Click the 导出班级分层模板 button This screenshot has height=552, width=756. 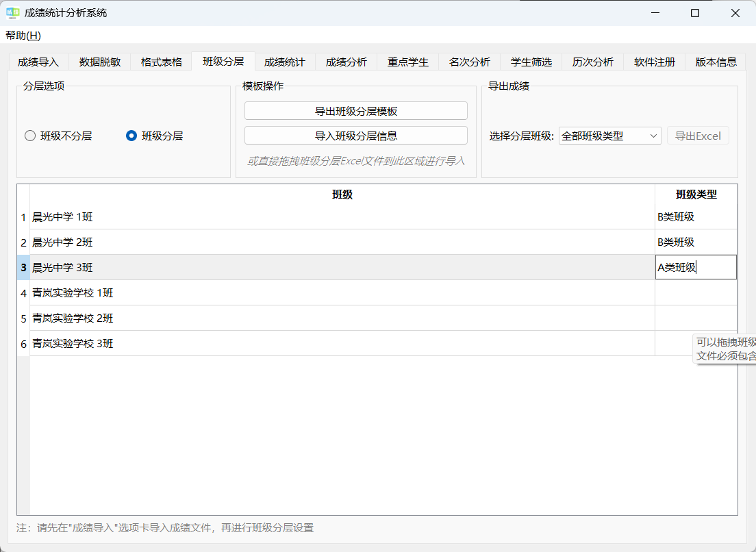click(x=356, y=111)
